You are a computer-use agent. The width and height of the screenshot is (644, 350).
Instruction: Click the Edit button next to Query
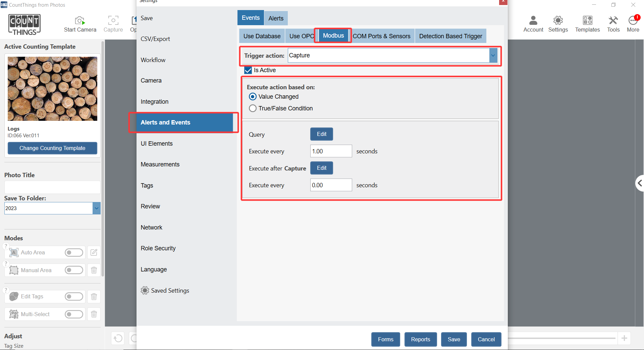(x=321, y=134)
